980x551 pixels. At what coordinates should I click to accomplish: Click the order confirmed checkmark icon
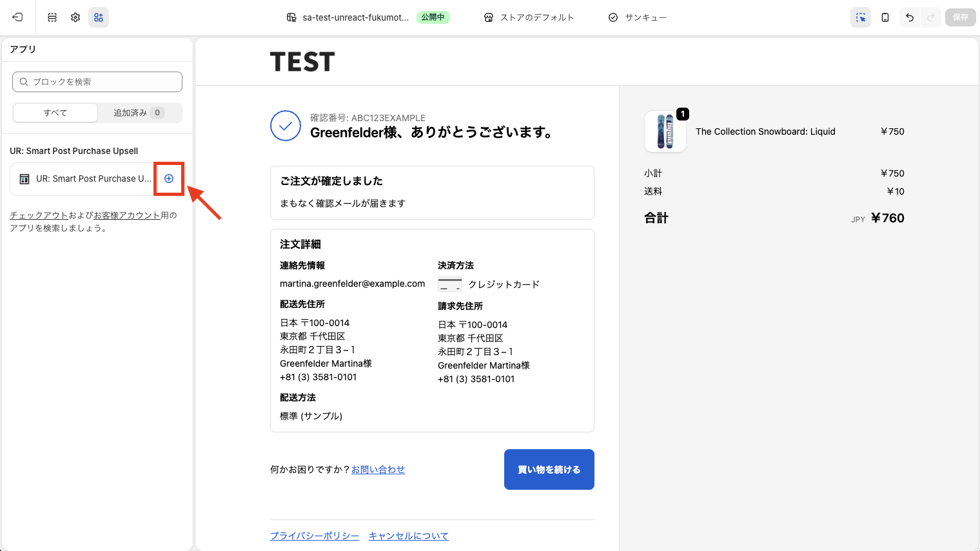click(x=286, y=126)
